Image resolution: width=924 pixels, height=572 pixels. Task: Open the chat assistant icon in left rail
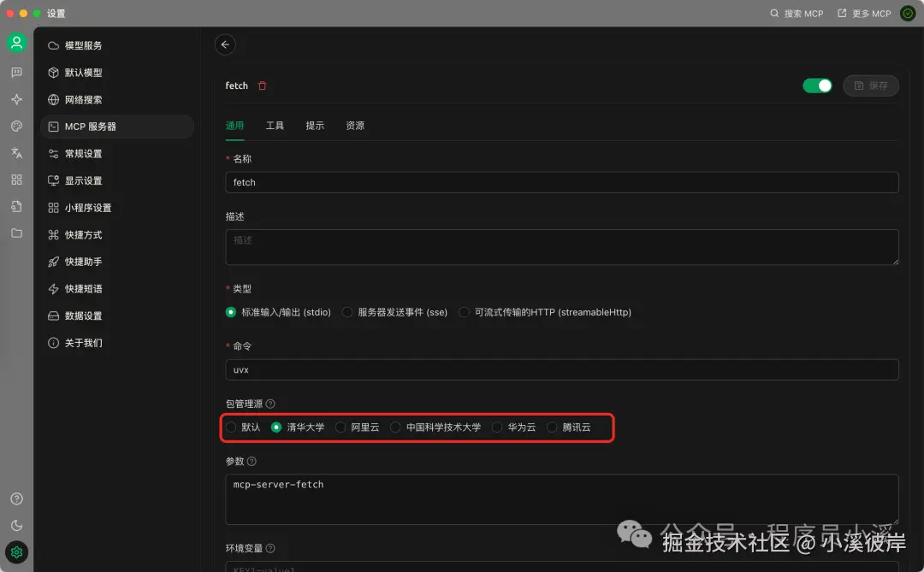[x=16, y=73]
